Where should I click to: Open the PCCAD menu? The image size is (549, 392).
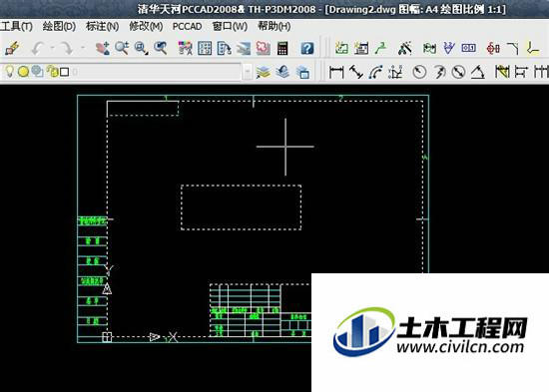(x=187, y=26)
